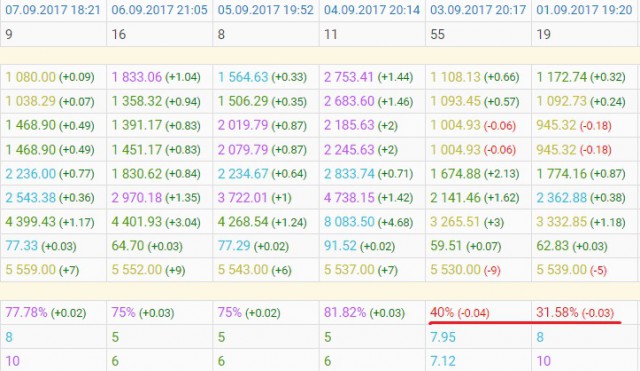The width and height of the screenshot is (640, 371).
Task: Select the cell 1 774.16 (+0.87)
Action: [x=585, y=173]
